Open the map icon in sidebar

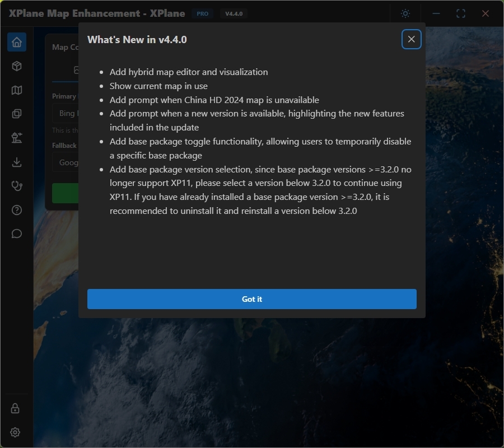tap(17, 90)
